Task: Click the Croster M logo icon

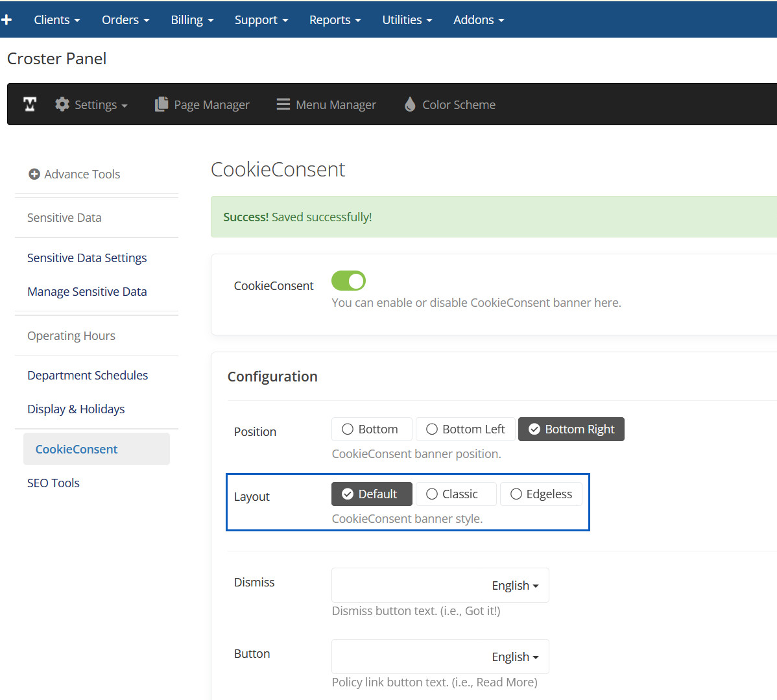Action: (30, 104)
